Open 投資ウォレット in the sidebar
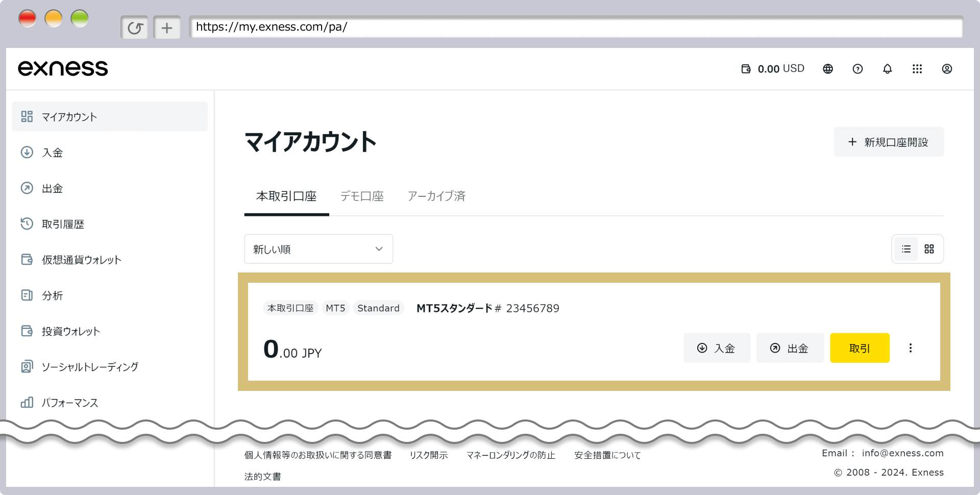 pyautogui.click(x=110, y=331)
